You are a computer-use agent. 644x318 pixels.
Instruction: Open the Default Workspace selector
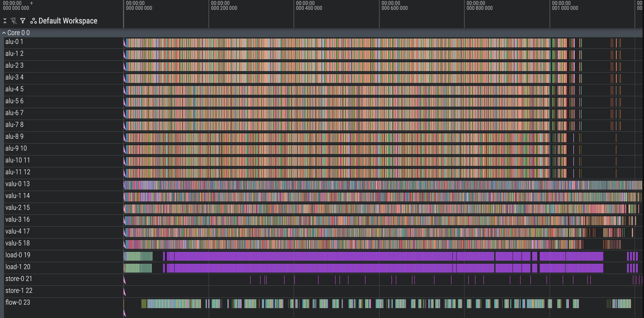[68, 21]
